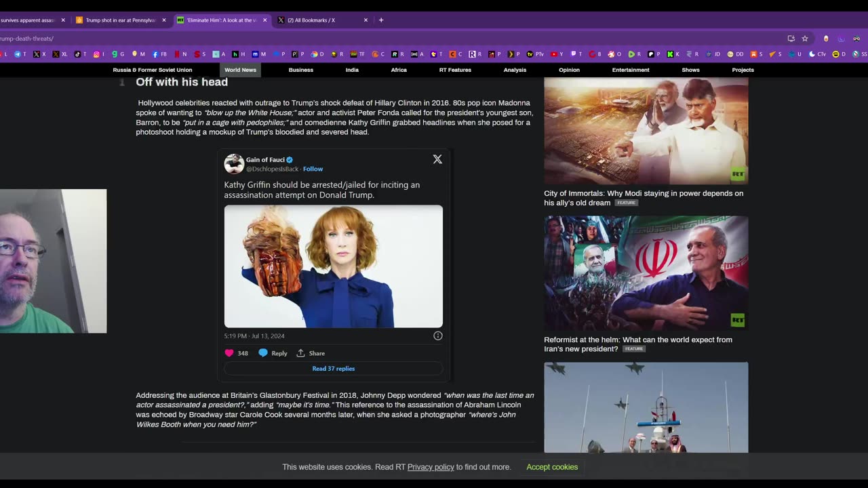Open the DD bookmark
Image resolution: width=868 pixels, height=488 pixels.
tap(735, 54)
